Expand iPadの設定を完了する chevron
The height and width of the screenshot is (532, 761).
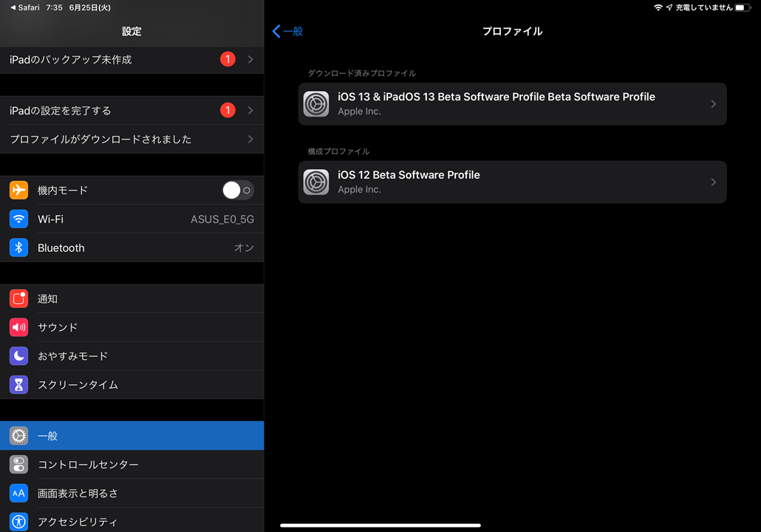coord(250,110)
